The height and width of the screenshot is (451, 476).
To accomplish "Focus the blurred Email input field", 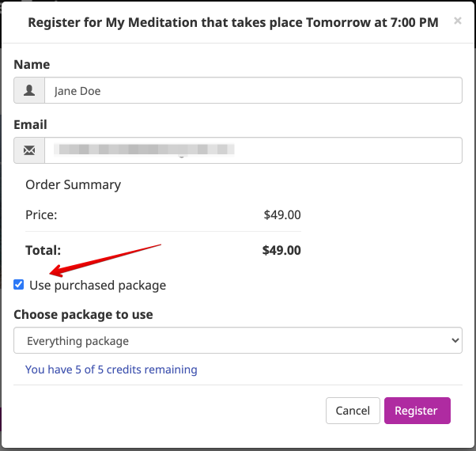I will (254, 150).
